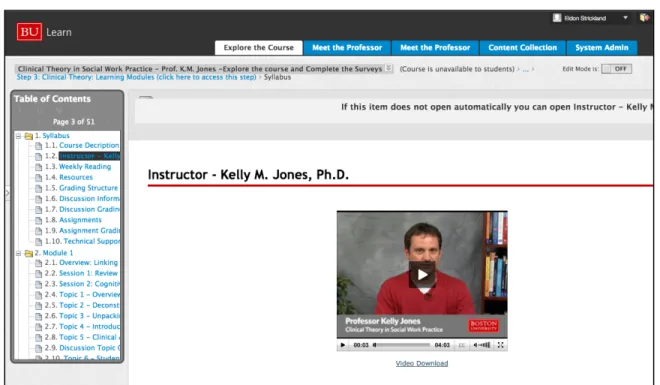Click the video seek progress bar
The image size is (660, 385).
pyautogui.click(x=402, y=345)
